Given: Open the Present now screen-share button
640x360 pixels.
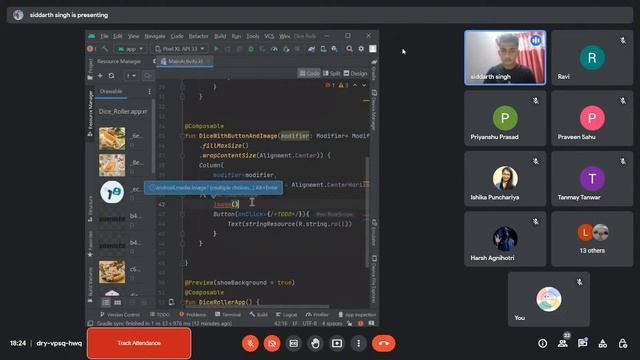Looking at the screenshot, I should pyautogui.click(x=337, y=343).
